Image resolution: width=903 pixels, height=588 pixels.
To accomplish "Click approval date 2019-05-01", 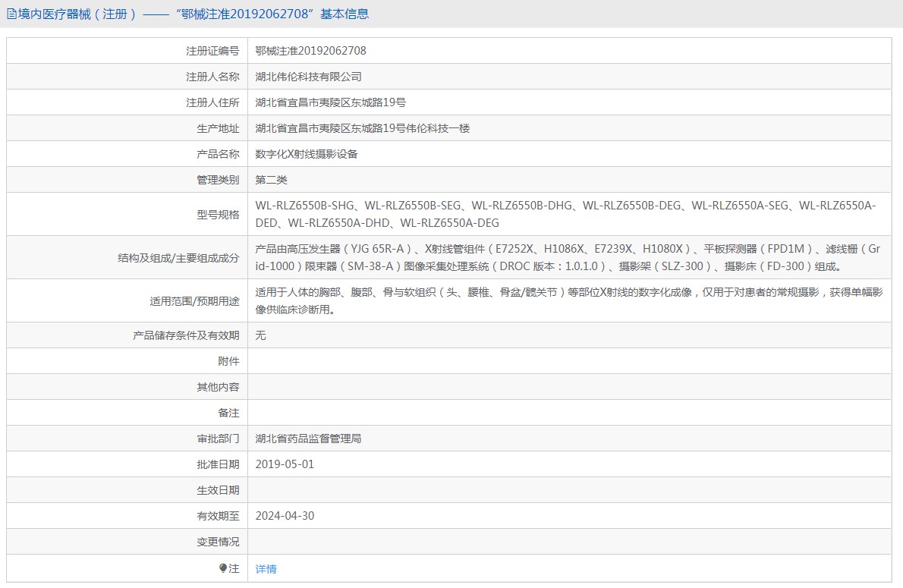I will 285,464.
